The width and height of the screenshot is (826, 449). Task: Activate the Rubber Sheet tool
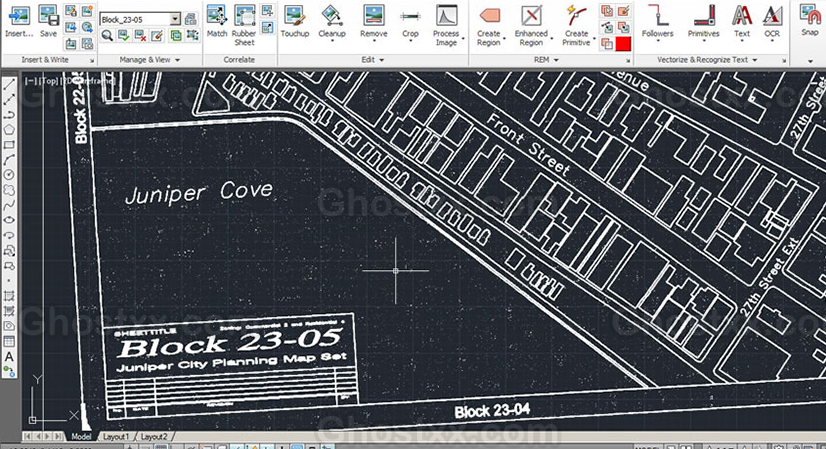point(244,25)
